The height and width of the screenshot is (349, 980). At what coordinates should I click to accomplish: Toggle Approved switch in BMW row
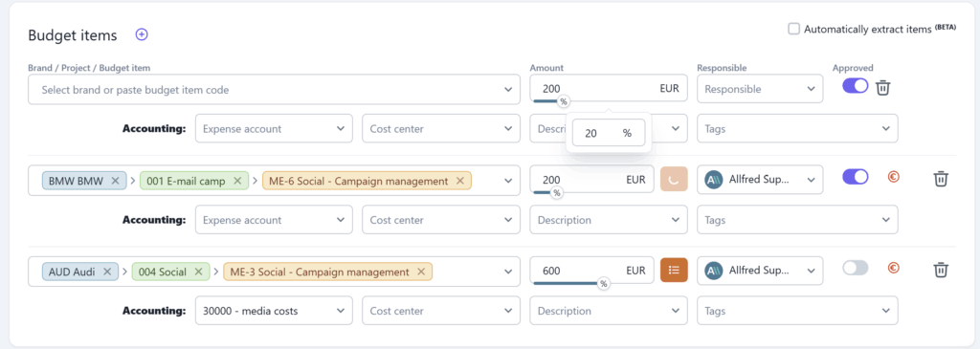tap(855, 177)
